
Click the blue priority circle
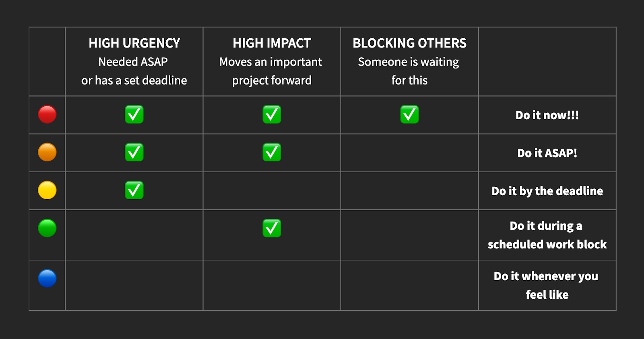pos(47,278)
